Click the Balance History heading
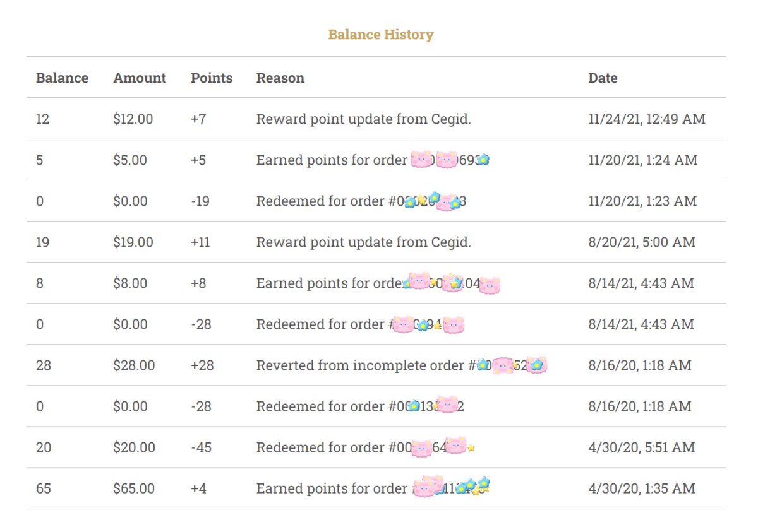The image size is (758, 532). 380,35
